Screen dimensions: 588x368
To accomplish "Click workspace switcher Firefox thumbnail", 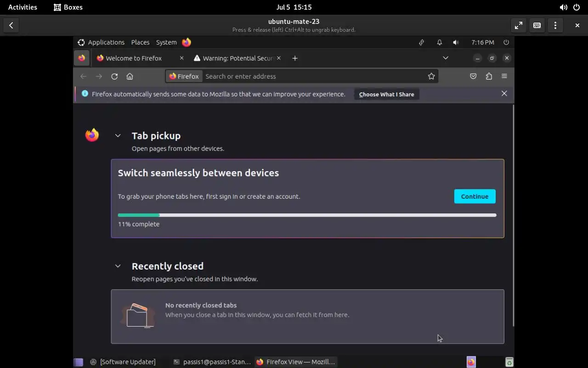I will coord(471,362).
